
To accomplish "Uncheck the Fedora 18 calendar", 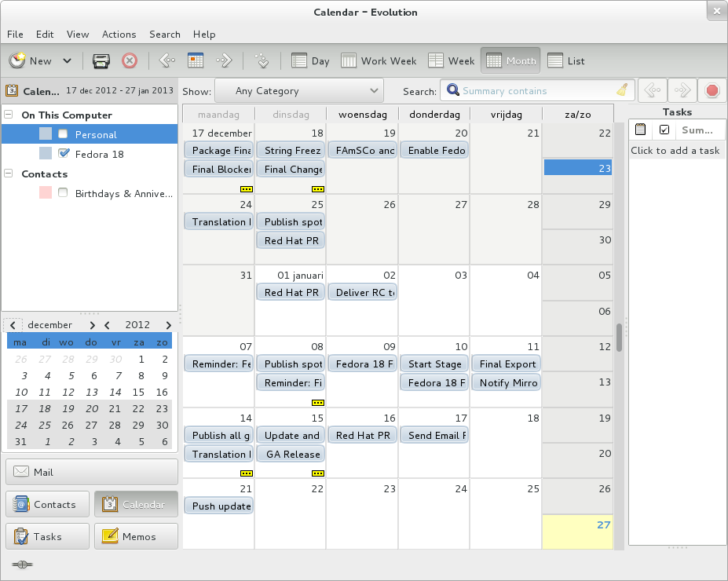I will click(x=64, y=154).
